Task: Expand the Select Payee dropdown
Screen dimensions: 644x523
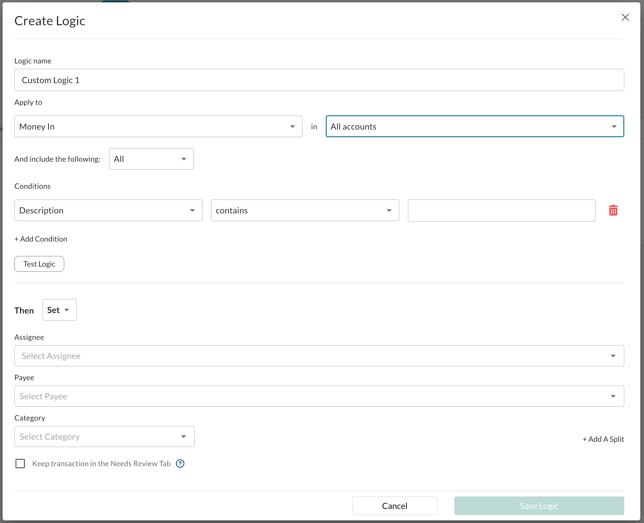Action: (x=318, y=396)
